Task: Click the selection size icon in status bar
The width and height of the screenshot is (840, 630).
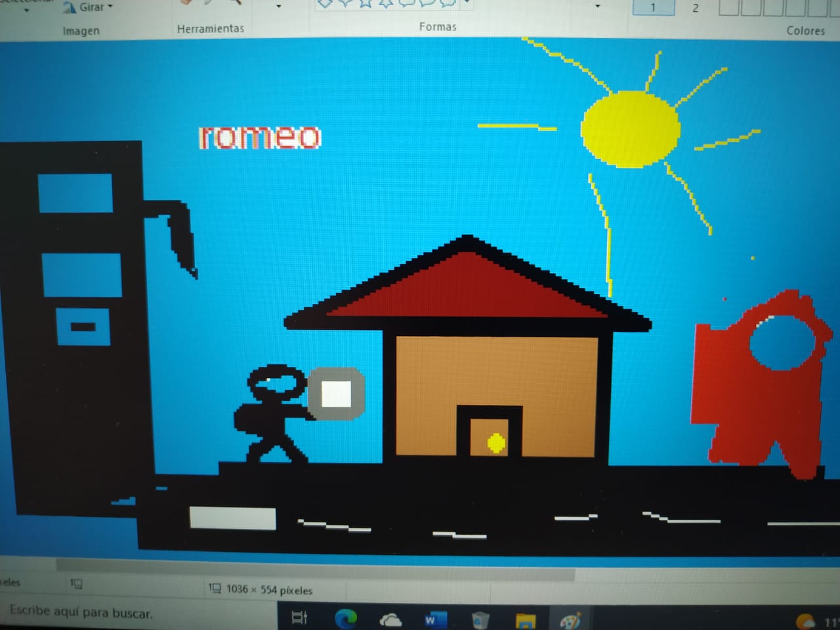Action: (76, 583)
